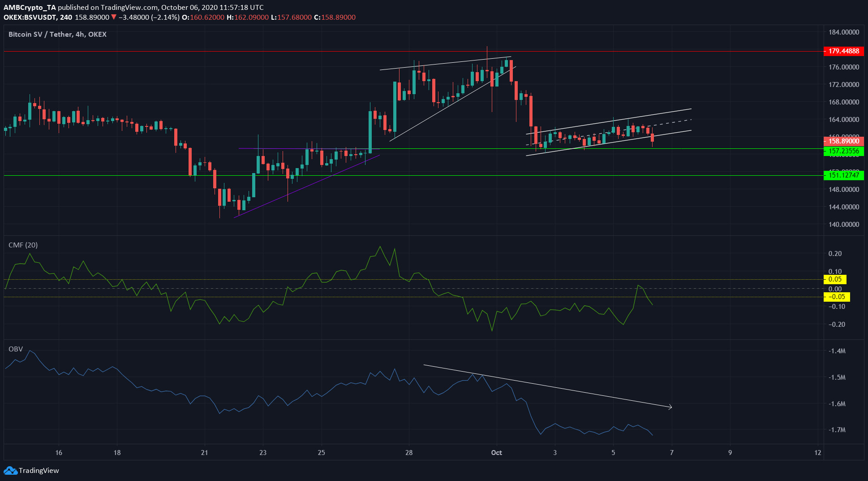Click date 7 on time axis
This screenshot has height=481, width=868.
click(671, 453)
